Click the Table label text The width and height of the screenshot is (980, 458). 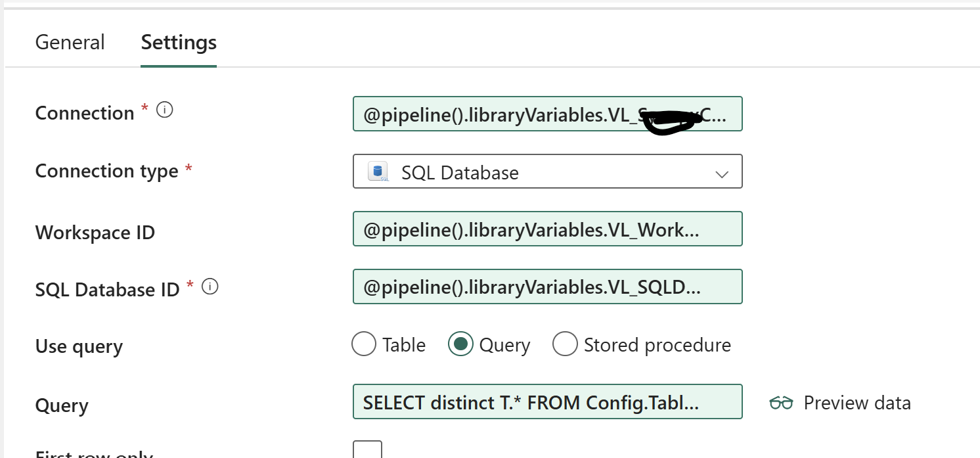(404, 345)
